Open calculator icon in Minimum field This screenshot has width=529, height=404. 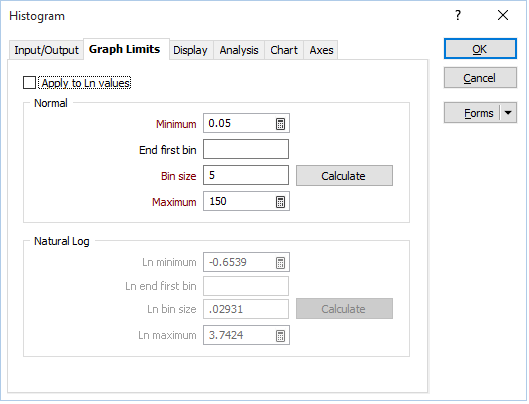[x=280, y=124]
